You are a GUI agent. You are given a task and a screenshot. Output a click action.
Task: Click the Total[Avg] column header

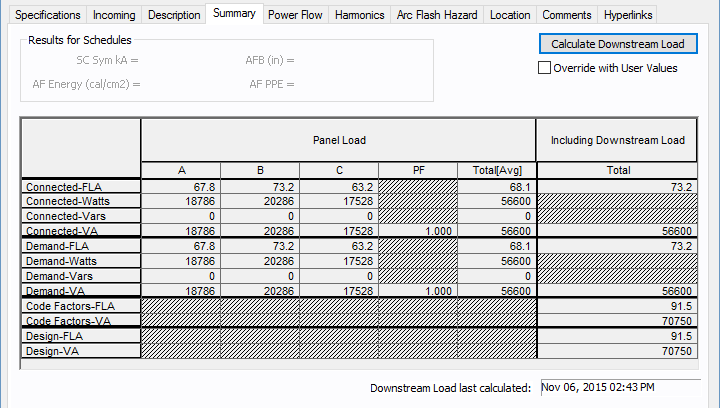point(496,170)
